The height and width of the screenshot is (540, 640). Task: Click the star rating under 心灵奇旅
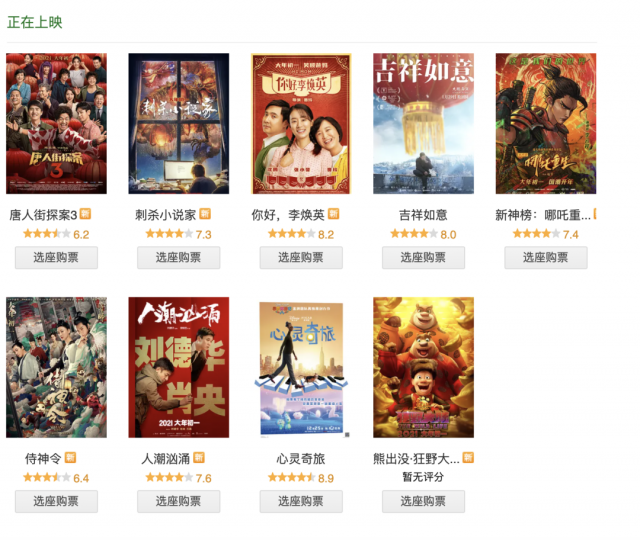coord(291,477)
